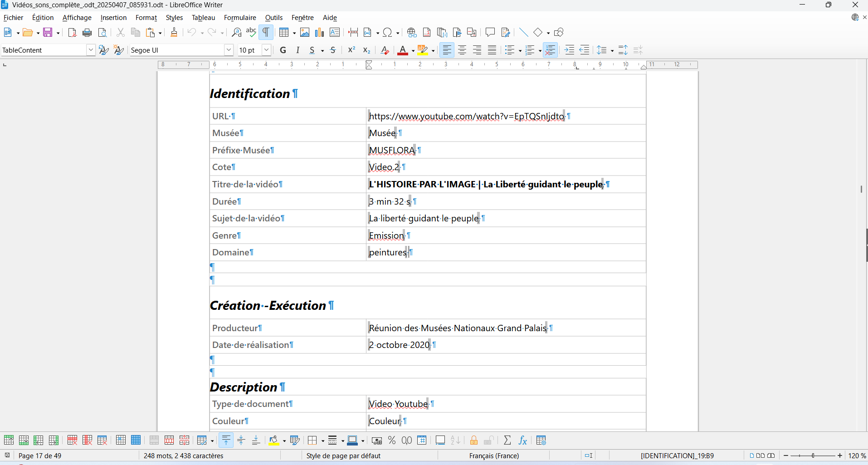Image resolution: width=868 pixels, height=465 pixels.
Task: Open the Insertion menu
Action: [113, 18]
